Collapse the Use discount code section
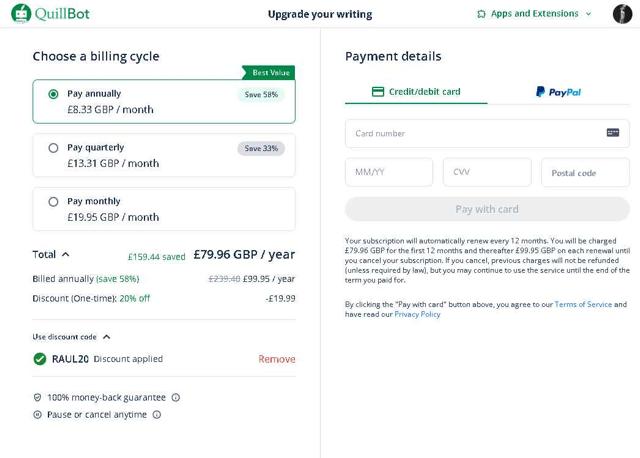Image resolution: width=640 pixels, height=458 pixels. (x=106, y=337)
